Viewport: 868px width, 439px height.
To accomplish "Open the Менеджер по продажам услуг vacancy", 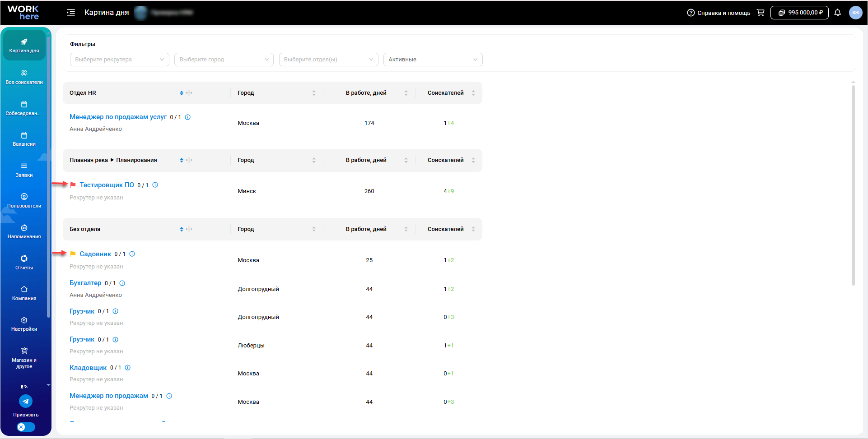I will coord(118,117).
